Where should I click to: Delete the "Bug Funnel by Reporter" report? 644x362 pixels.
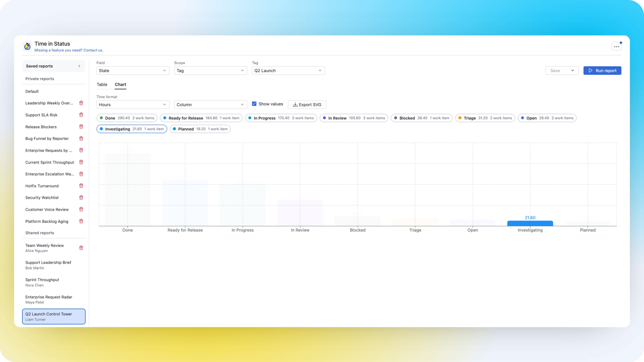coord(81,138)
